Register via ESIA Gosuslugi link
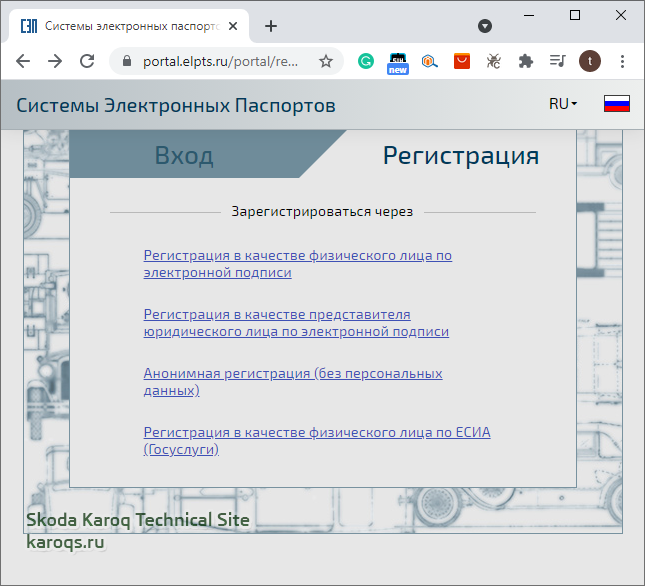 317,440
